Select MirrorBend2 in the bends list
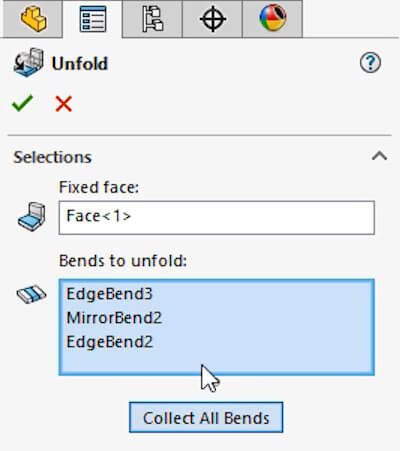Screen dimensions: 400x451 (114, 318)
